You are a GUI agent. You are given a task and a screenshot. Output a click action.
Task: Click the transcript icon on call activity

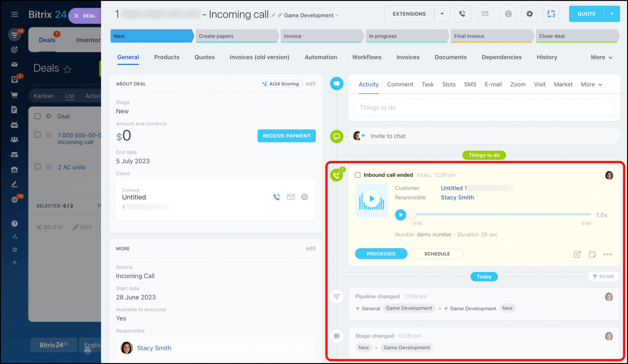577,254
